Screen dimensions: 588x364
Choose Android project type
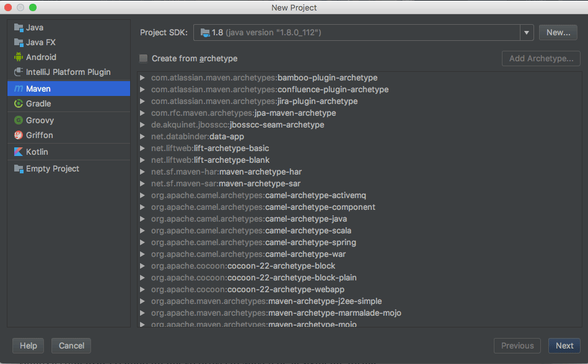(x=69, y=57)
